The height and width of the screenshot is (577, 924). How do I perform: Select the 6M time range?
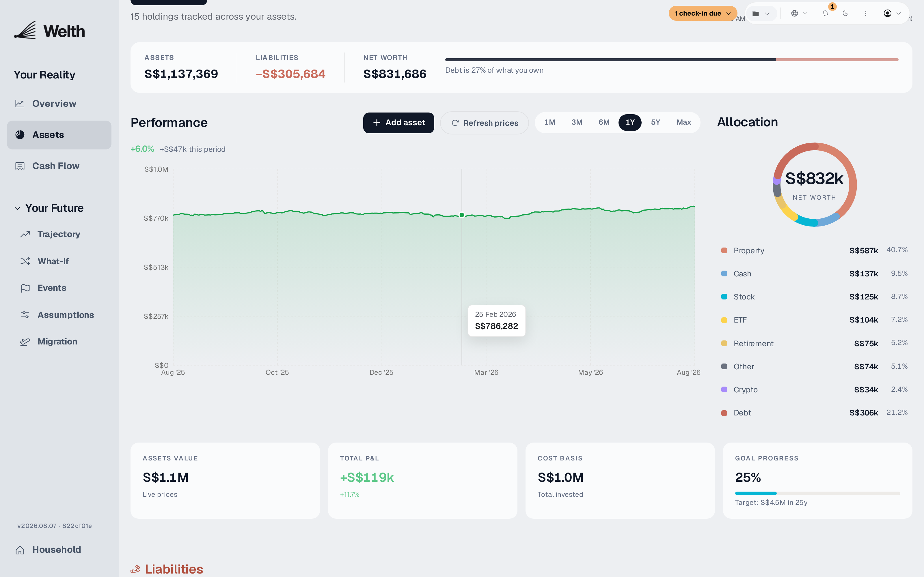tap(604, 123)
